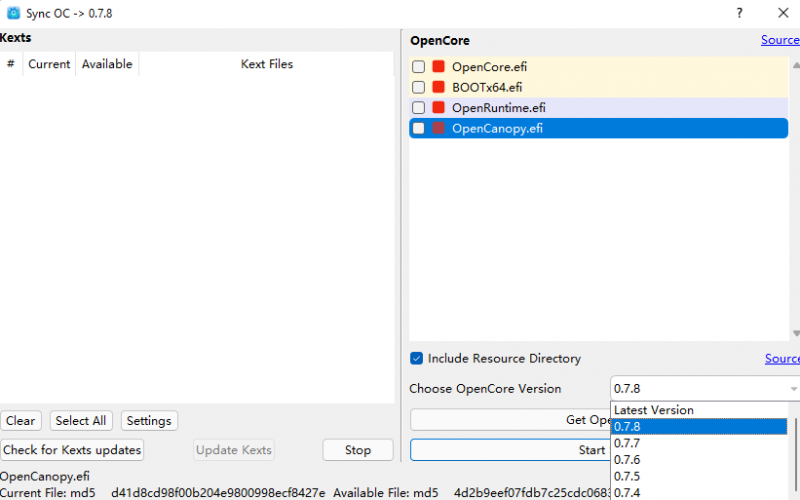
Task: Click the Clear button
Action: (x=21, y=421)
